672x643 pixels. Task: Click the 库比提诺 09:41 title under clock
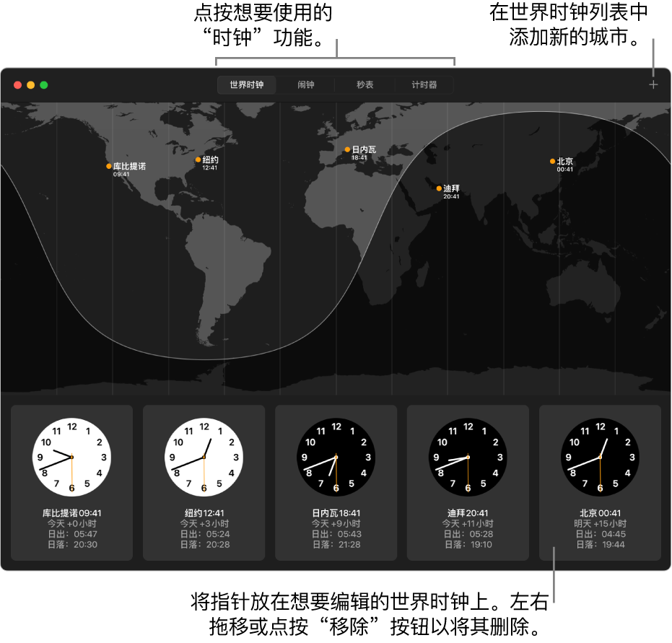tap(71, 513)
